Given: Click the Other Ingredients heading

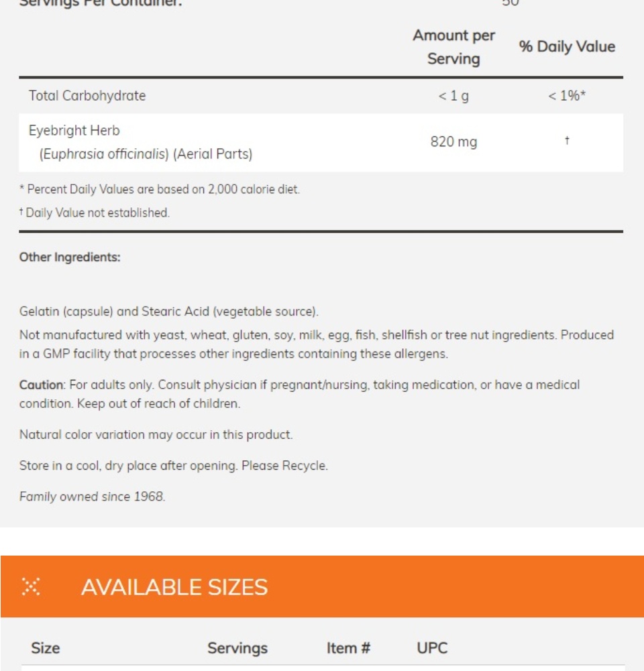Looking at the screenshot, I should click(x=70, y=257).
